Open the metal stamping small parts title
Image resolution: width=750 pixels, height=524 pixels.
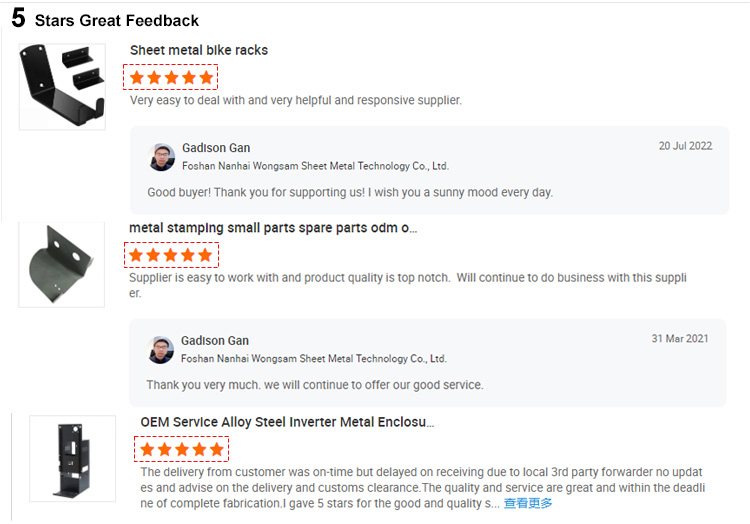(x=273, y=228)
